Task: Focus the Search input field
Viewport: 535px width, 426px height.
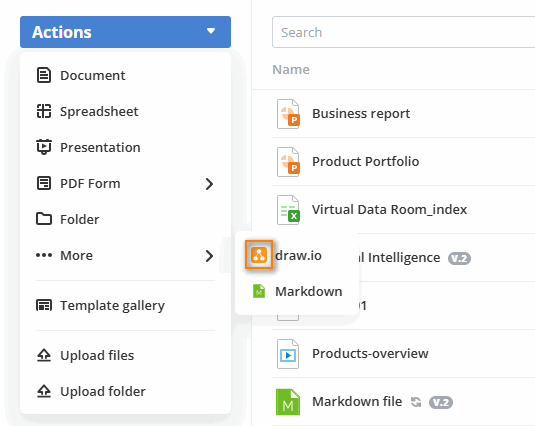Action: point(403,32)
